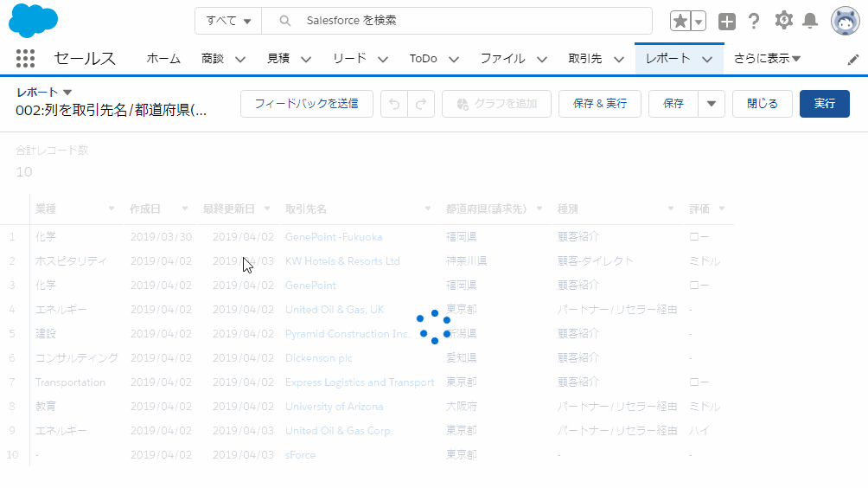This screenshot has height=488, width=868.
Task: Expand the リード tab chevron
Action: (x=383, y=59)
